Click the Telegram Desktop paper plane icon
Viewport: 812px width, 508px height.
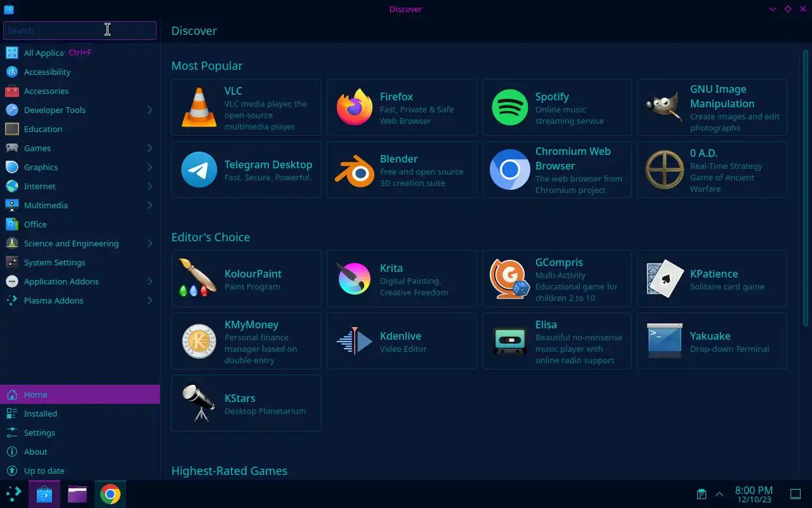coord(199,170)
